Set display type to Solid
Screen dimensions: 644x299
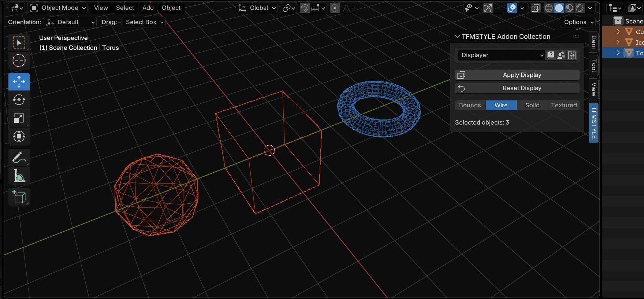point(532,105)
